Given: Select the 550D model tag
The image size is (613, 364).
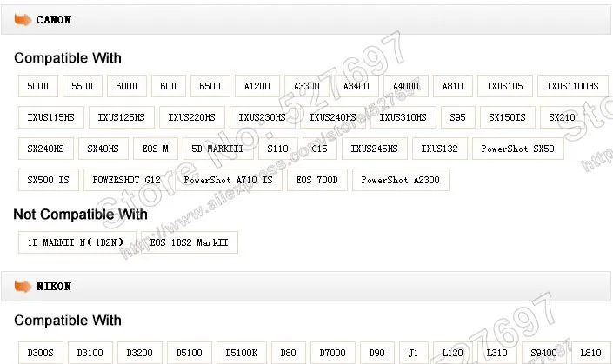Looking at the screenshot, I should (83, 86).
